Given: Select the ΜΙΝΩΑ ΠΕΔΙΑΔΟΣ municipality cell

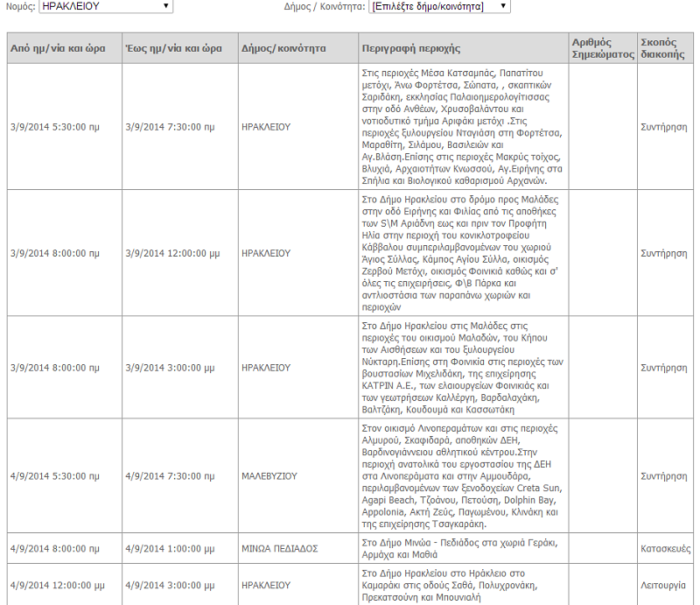Looking at the screenshot, I should [279, 548].
